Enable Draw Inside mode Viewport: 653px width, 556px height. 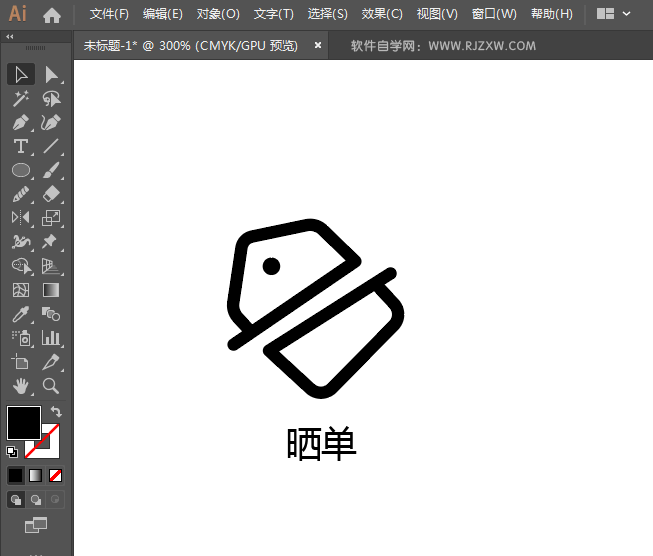(x=55, y=499)
